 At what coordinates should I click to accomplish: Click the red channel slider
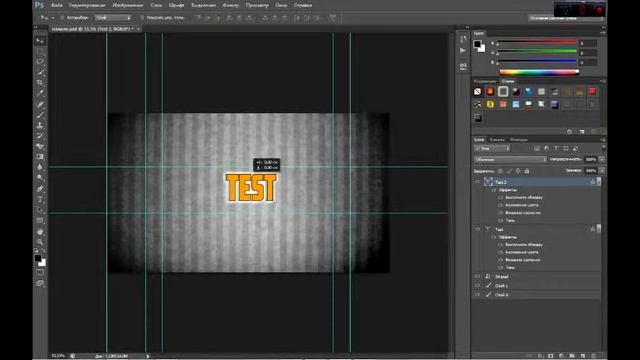[537, 42]
